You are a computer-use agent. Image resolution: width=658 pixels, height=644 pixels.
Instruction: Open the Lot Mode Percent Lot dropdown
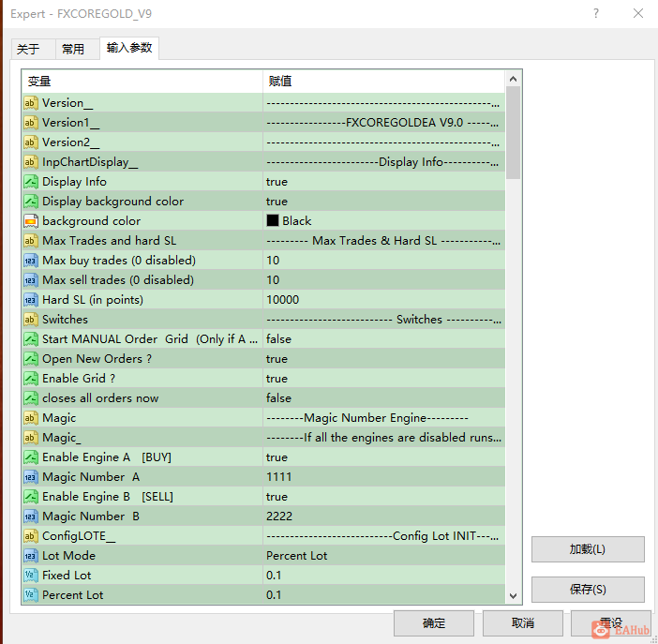tap(384, 556)
